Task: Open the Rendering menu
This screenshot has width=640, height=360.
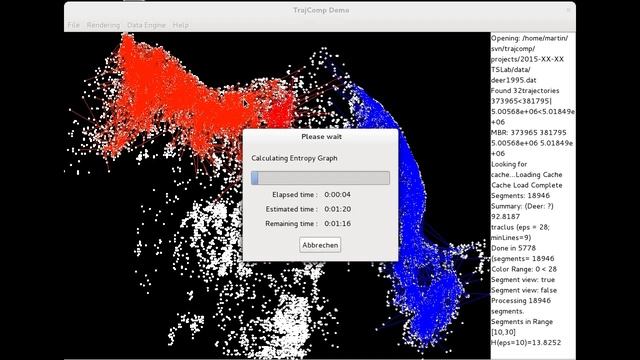Action: click(103, 25)
